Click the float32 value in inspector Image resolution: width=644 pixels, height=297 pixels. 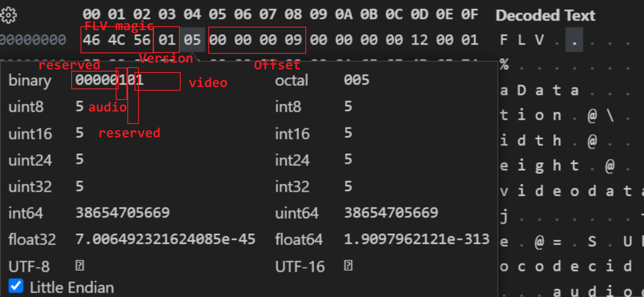pos(166,240)
